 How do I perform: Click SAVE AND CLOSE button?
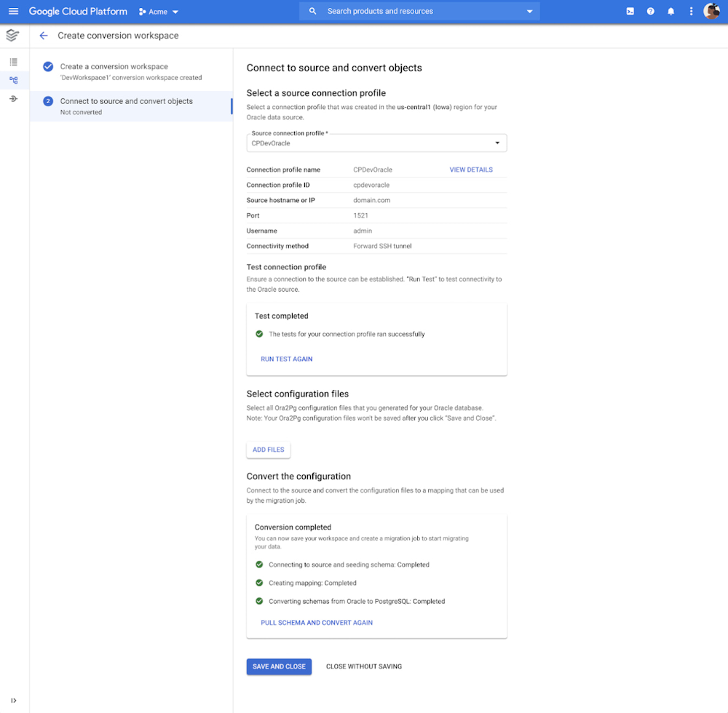[x=279, y=666]
